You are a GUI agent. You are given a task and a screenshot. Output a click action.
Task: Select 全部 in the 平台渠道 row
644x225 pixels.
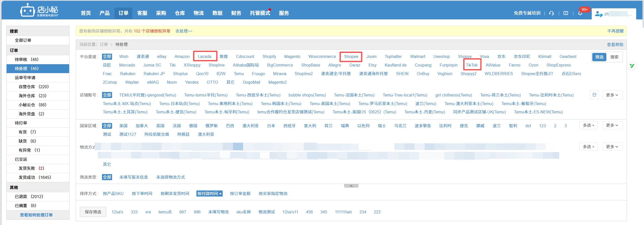107,56
